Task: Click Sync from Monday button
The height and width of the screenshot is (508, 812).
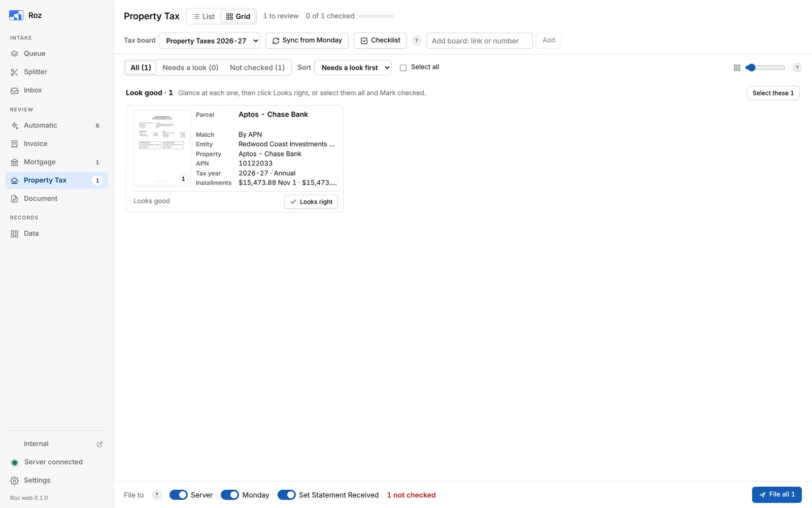Action: [x=307, y=41]
